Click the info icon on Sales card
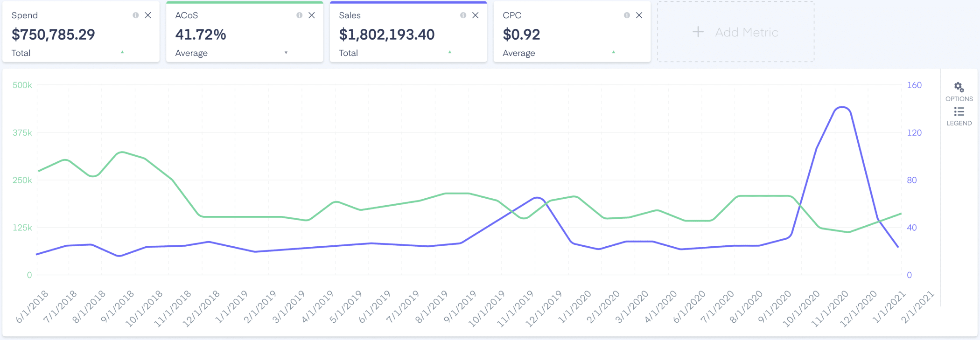Image resolution: width=980 pixels, height=340 pixels. pyautogui.click(x=463, y=15)
